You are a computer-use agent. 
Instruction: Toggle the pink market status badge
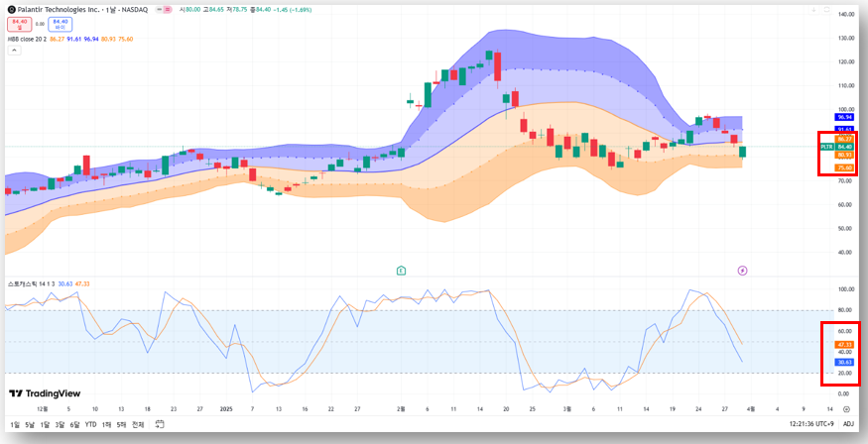pos(168,10)
